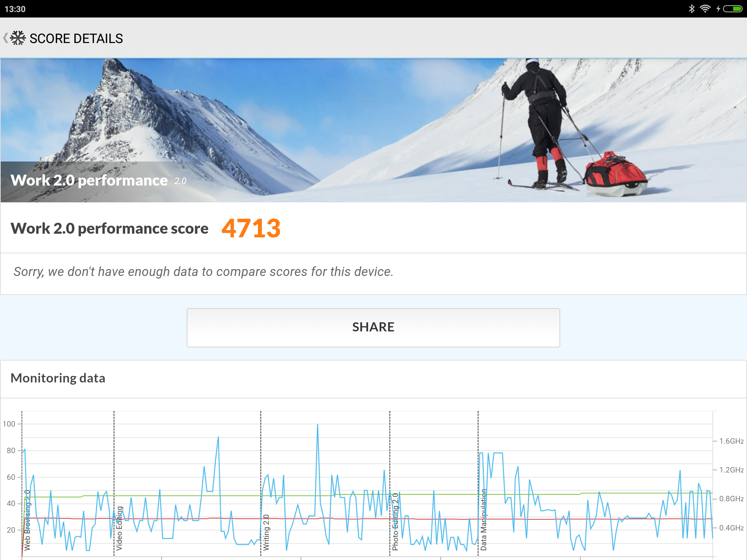Tap the 80 value on left axis

(x=11, y=451)
